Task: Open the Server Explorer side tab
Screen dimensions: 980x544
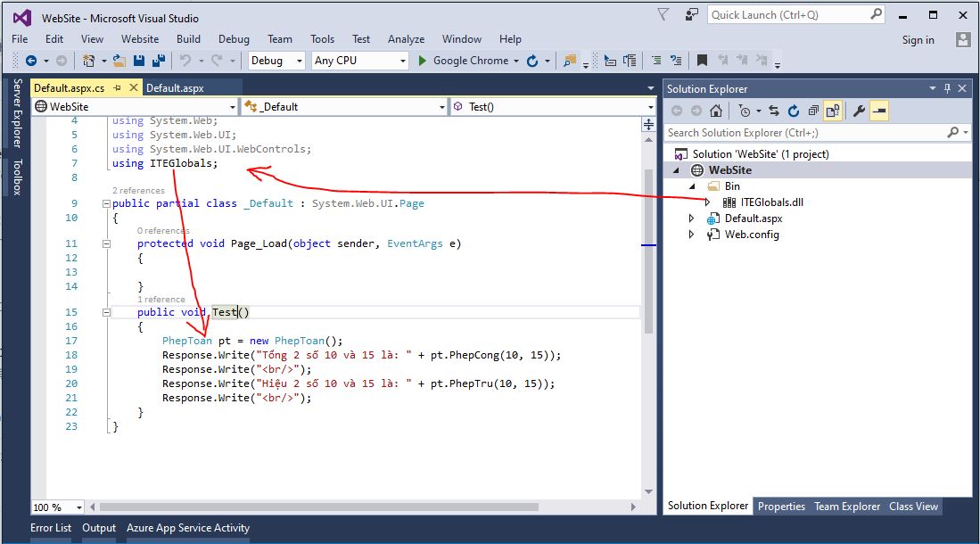Action: coord(18,113)
